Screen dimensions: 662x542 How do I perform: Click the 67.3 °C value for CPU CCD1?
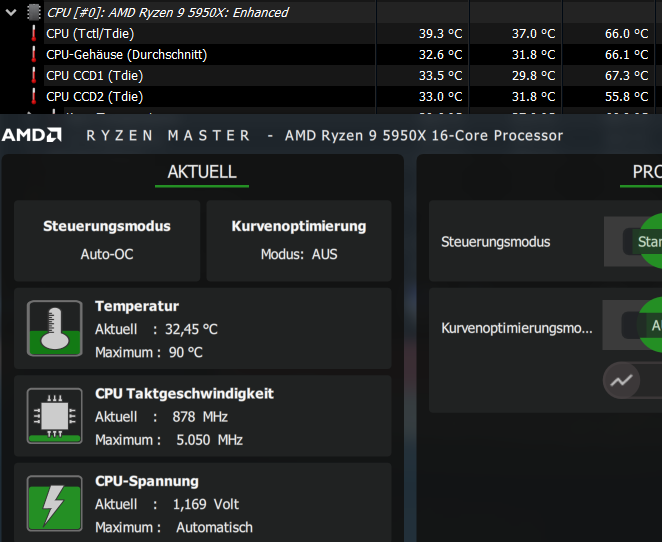pos(627,76)
